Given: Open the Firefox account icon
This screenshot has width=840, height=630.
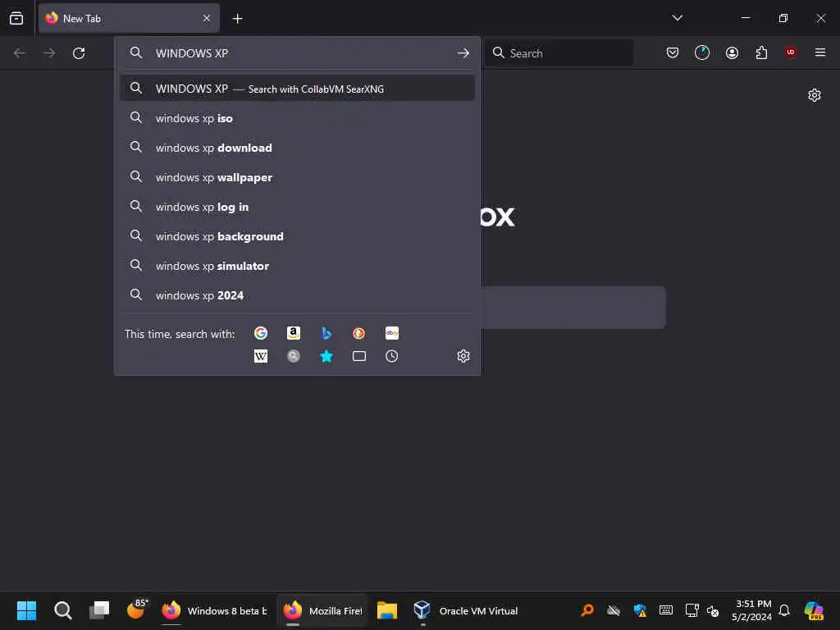Looking at the screenshot, I should [732, 52].
